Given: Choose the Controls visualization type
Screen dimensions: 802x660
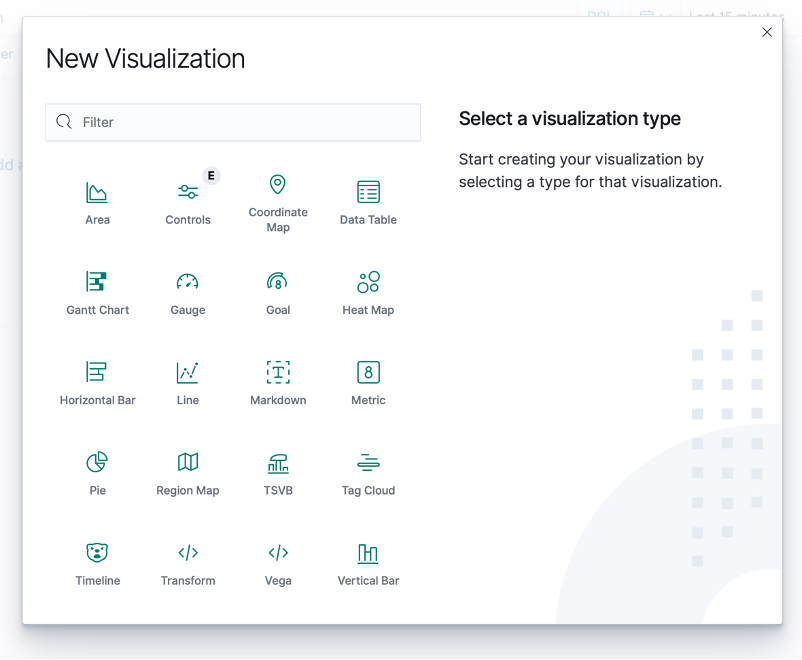Looking at the screenshot, I should tap(188, 203).
